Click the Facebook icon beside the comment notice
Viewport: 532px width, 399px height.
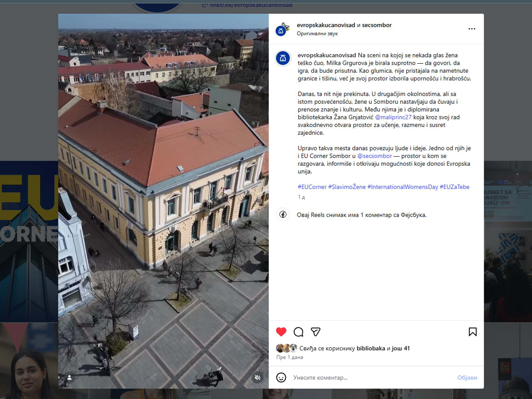(x=283, y=215)
